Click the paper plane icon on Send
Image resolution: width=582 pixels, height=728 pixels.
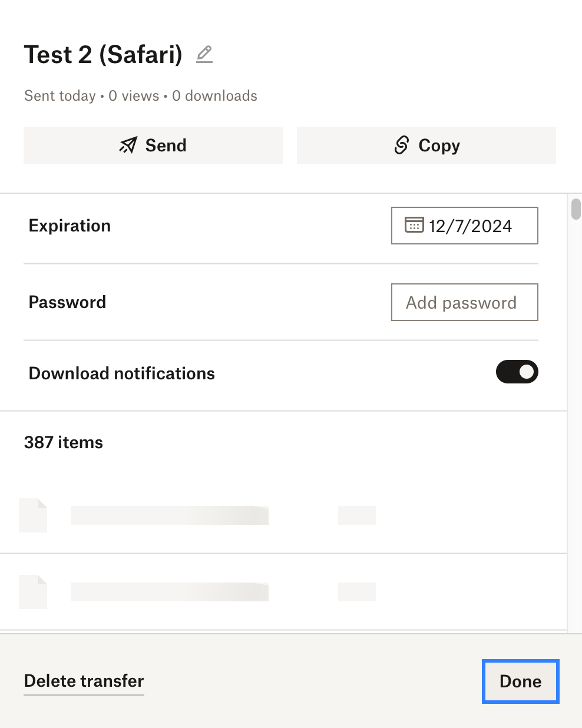tap(128, 145)
